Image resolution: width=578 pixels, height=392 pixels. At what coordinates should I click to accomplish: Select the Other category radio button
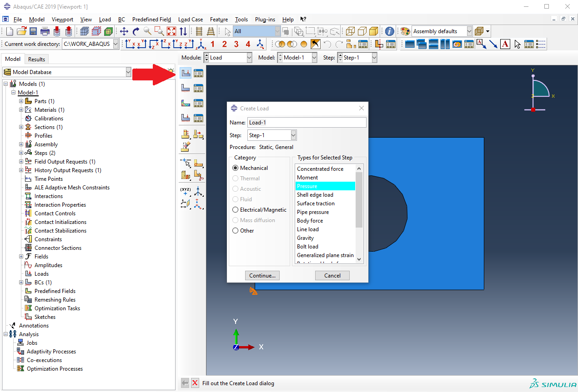click(235, 231)
